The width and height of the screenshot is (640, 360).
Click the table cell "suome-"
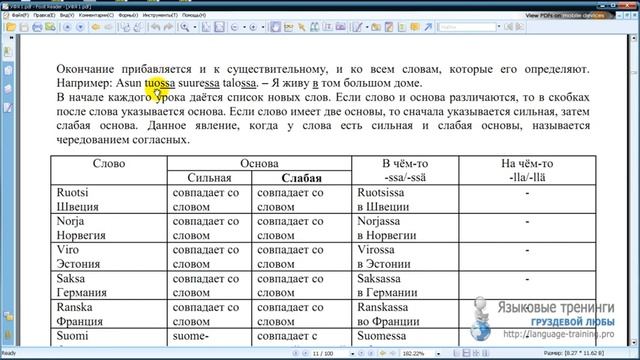[x=191, y=336]
